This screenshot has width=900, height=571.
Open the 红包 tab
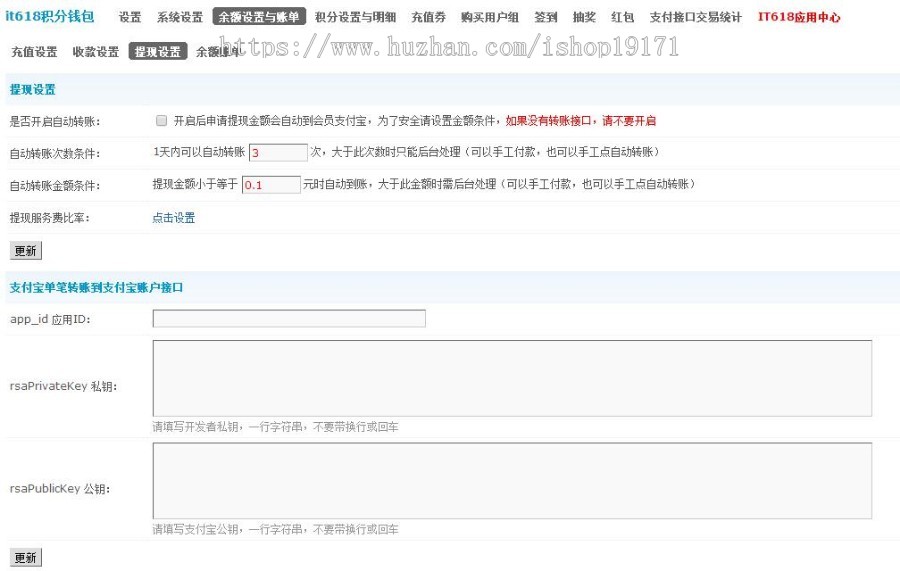click(x=622, y=17)
